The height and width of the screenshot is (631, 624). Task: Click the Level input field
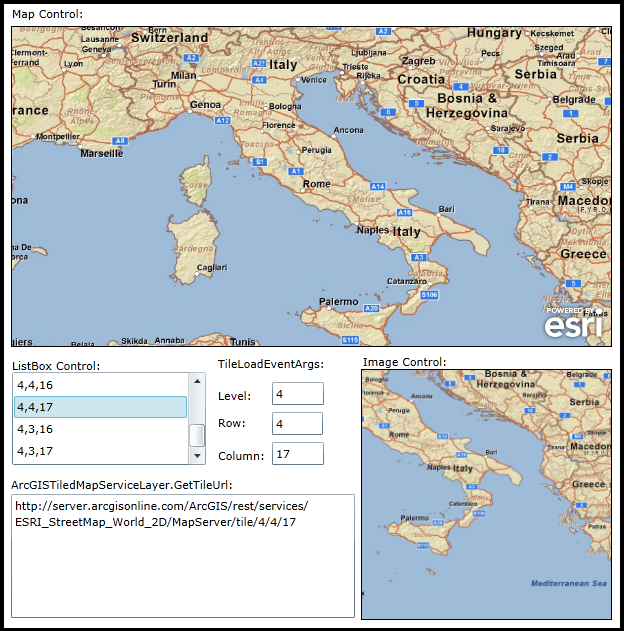[298, 394]
